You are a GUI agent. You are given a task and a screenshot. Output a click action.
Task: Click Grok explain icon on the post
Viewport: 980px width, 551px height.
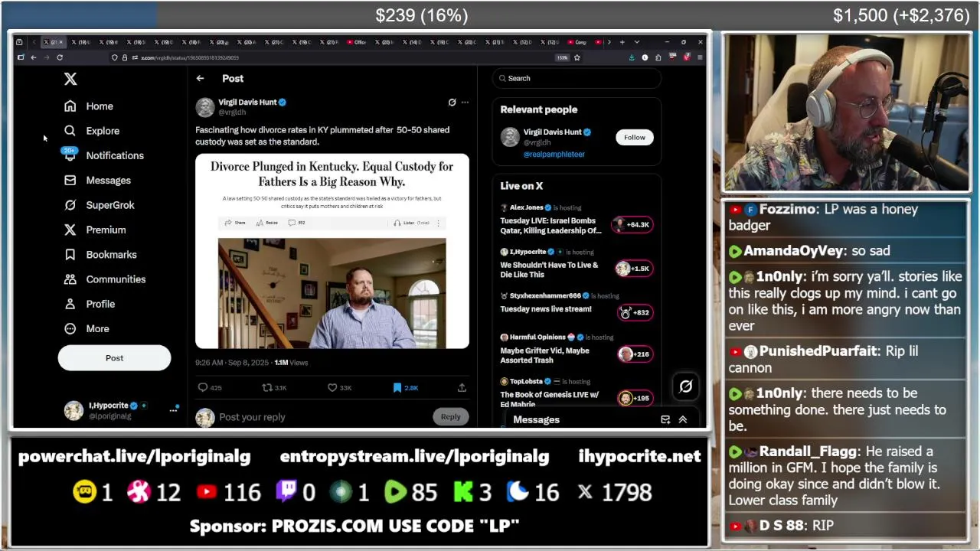452,102
